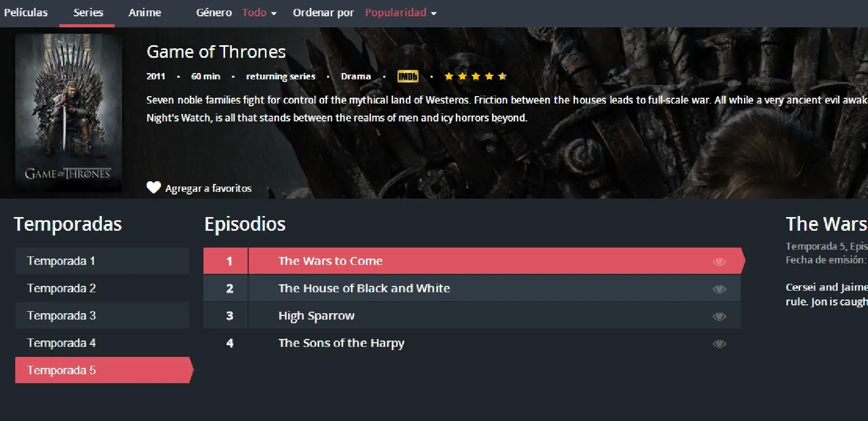Open the Ordenar por Popularidad dropdown
This screenshot has height=421, width=868.
(401, 13)
